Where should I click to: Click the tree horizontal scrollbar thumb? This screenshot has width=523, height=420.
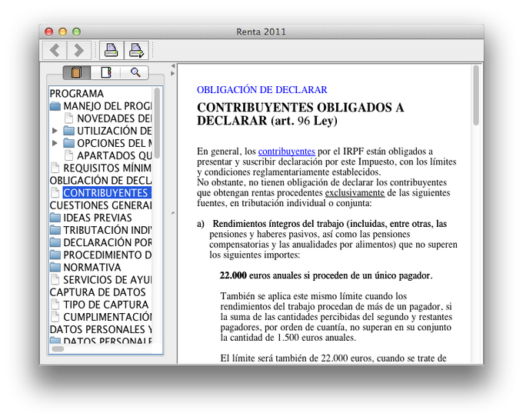coord(58,348)
